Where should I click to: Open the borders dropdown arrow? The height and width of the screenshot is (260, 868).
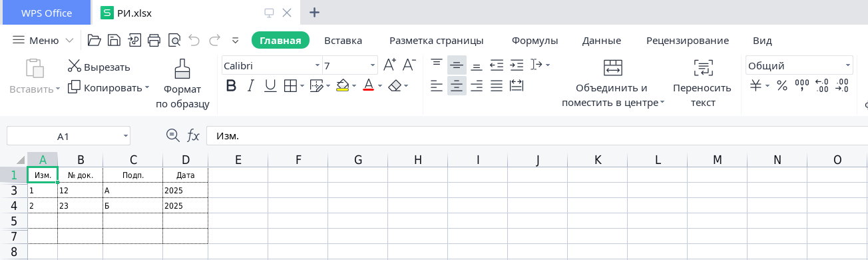(302, 86)
